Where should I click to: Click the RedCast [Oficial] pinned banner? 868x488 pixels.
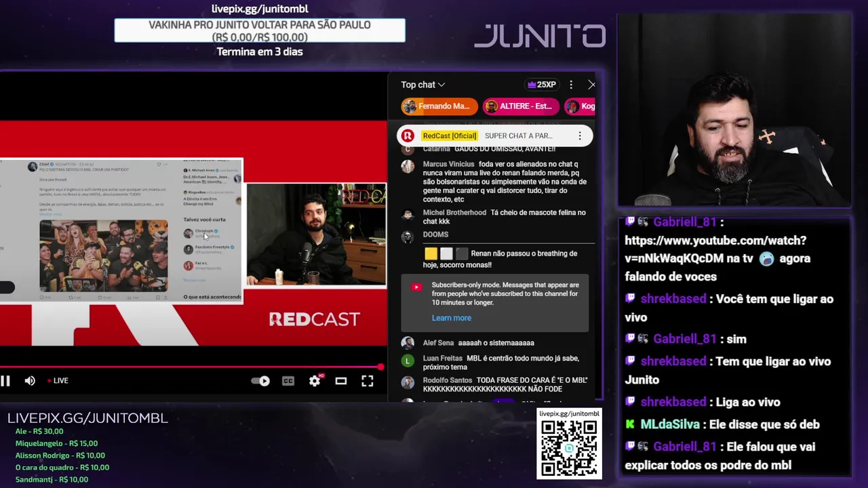click(x=495, y=136)
